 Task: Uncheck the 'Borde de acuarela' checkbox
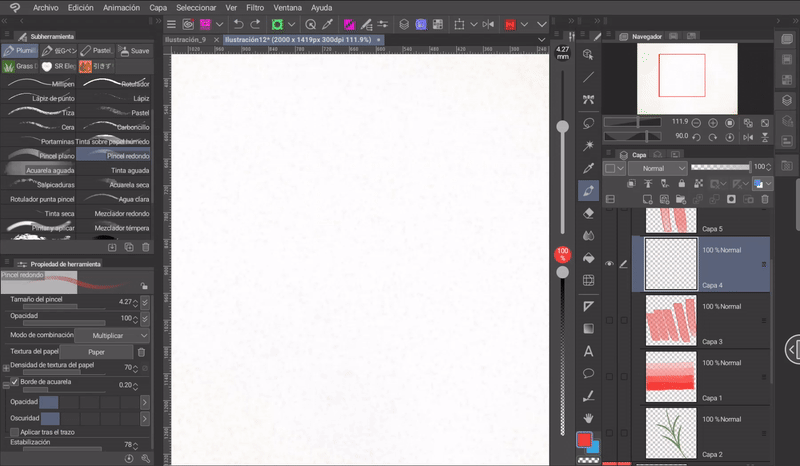click(x=14, y=383)
